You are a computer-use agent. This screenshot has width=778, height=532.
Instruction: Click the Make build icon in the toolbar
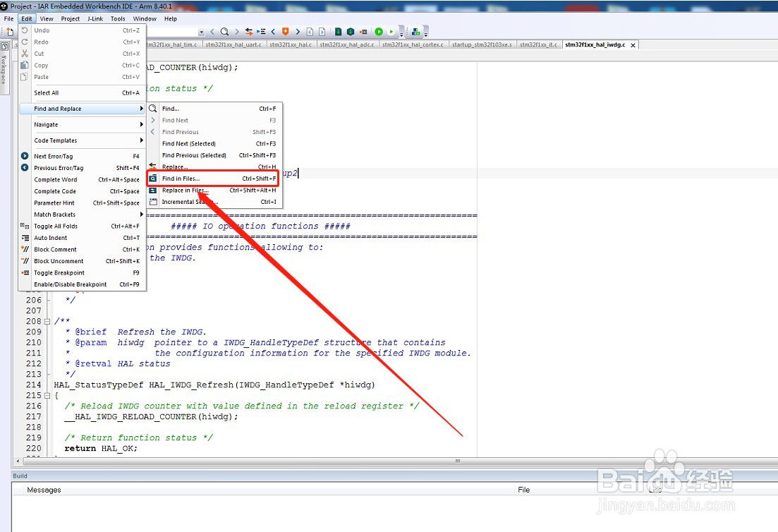tap(351, 32)
